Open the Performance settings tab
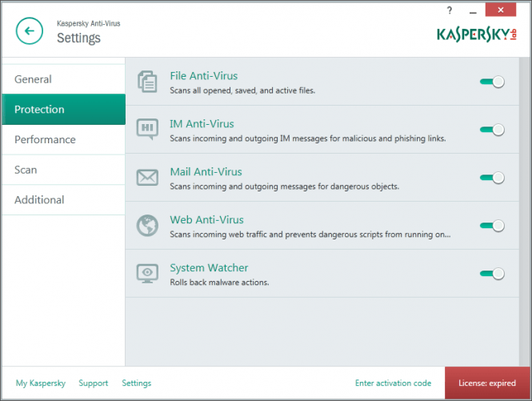This screenshot has width=532, height=401. click(63, 139)
